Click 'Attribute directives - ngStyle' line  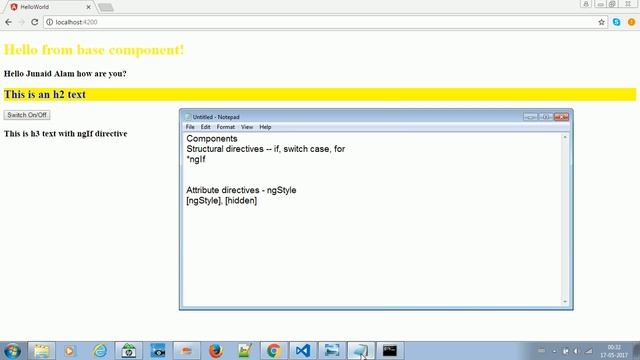coord(241,190)
